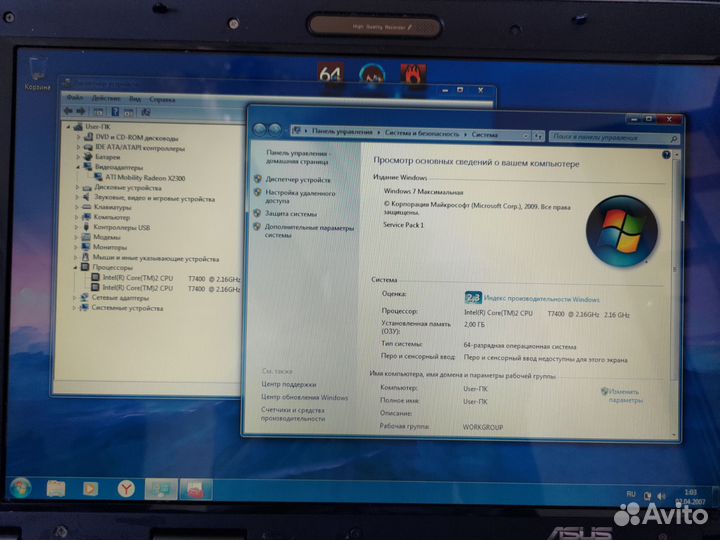This screenshot has width=720, height=540.
Task: Click refresh button next to System address bar
Action: pyautogui.click(x=538, y=135)
